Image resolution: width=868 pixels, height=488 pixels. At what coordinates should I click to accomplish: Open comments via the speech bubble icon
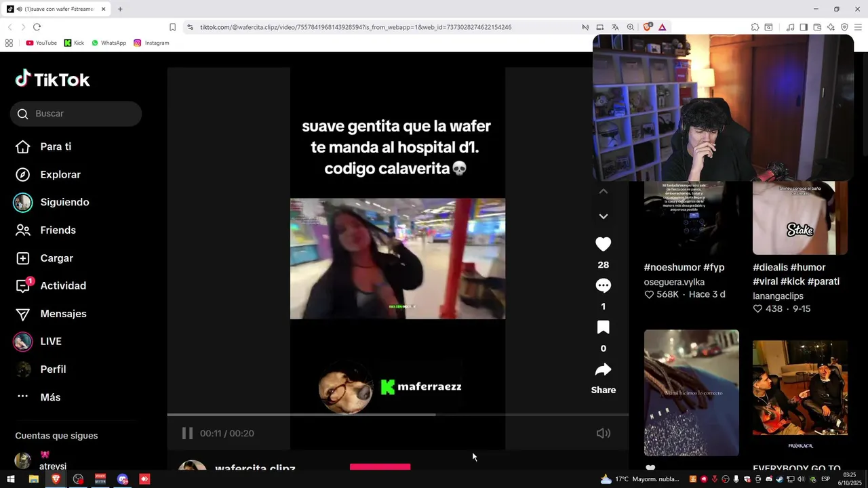pos(603,285)
